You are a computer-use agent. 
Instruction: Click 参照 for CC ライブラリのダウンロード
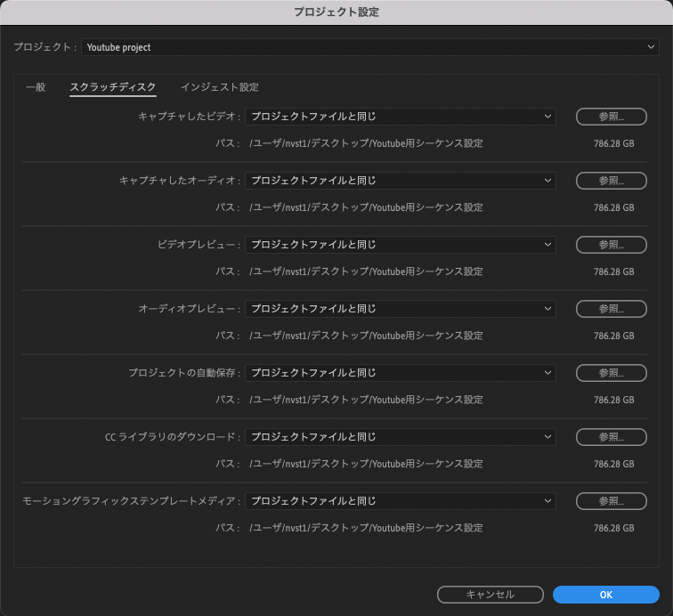[x=612, y=437]
